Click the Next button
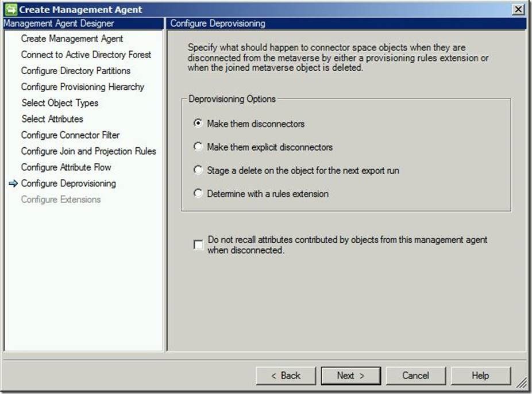The height and width of the screenshot is (394, 532). click(351, 376)
